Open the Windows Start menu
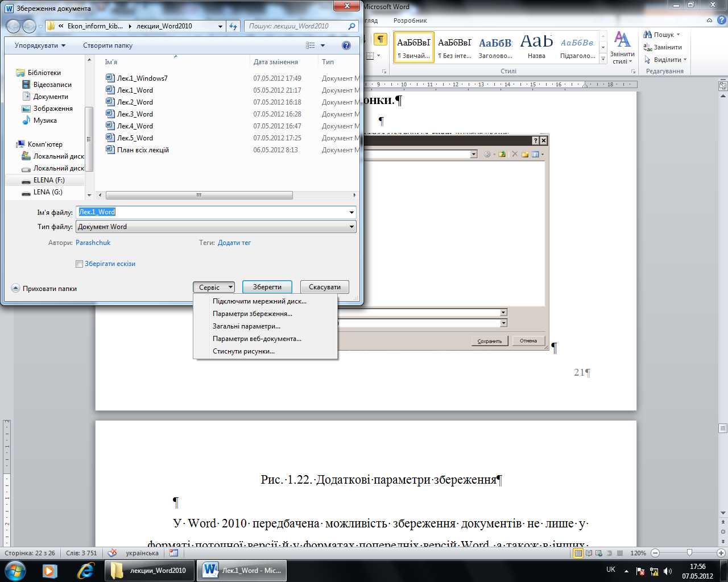The width and height of the screenshot is (728, 582). [x=15, y=570]
